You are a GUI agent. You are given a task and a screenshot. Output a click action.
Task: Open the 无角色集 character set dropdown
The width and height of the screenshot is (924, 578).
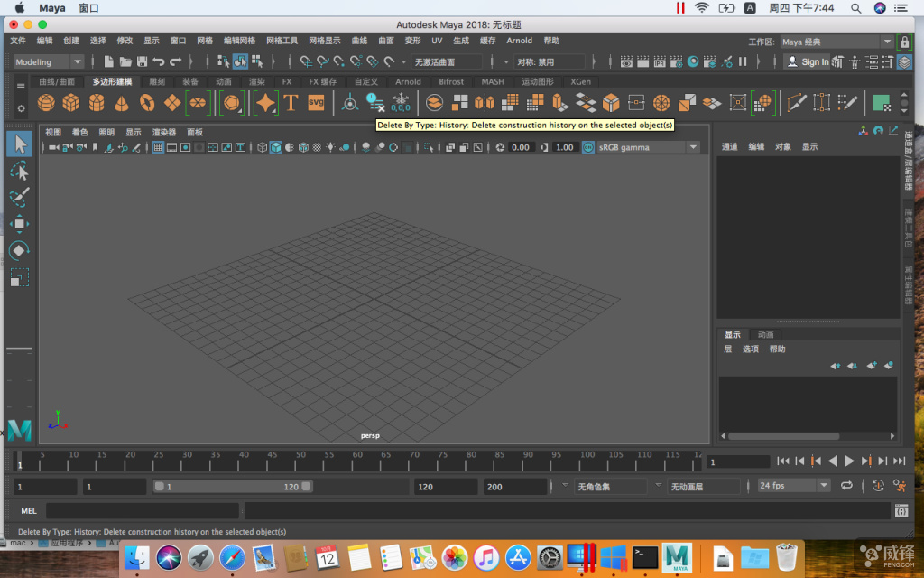click(x=610, y=487)
